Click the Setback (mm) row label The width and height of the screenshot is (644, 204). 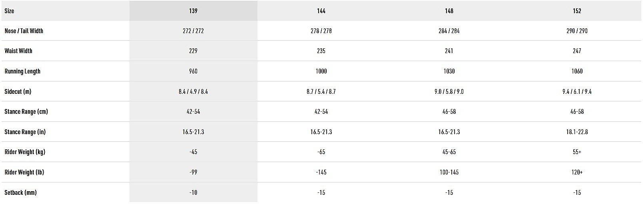pos(20,192)
